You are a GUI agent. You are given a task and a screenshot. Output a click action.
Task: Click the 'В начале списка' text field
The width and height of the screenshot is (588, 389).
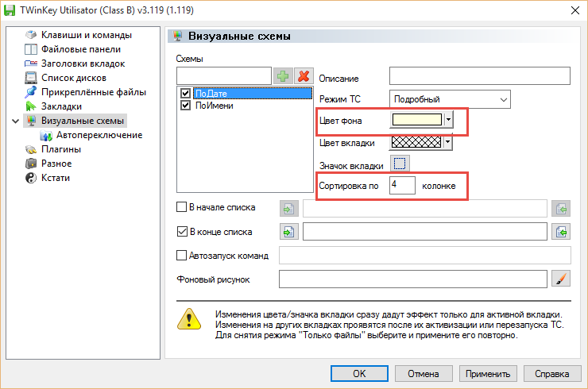(x=425, y=208)
